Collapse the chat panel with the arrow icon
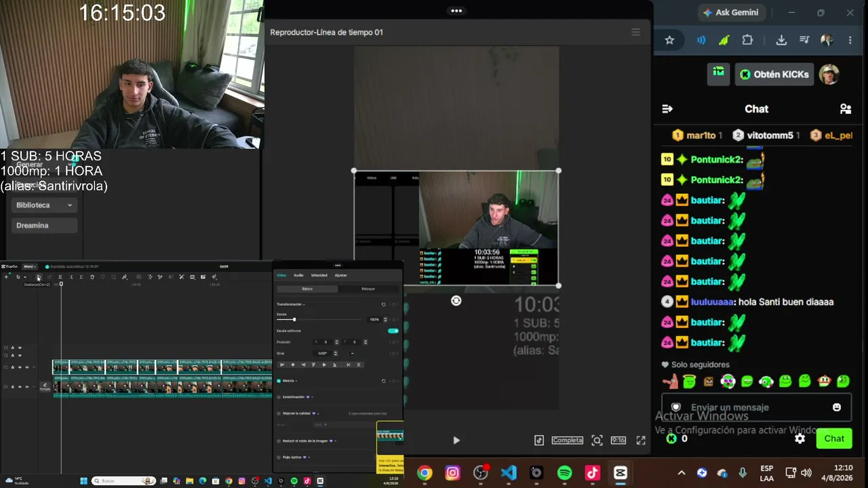The image size is (868, 488). point(667,108)
